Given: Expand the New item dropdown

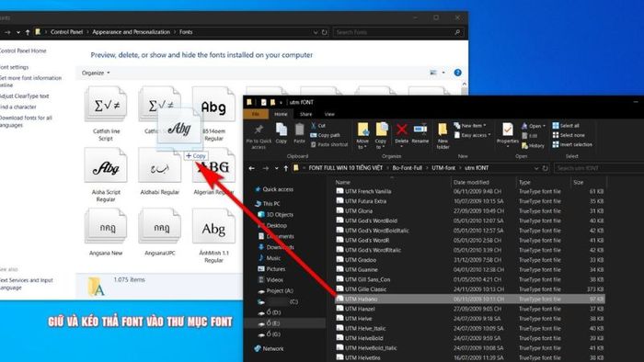Looking at the screenshot, I should coord(470,126).
